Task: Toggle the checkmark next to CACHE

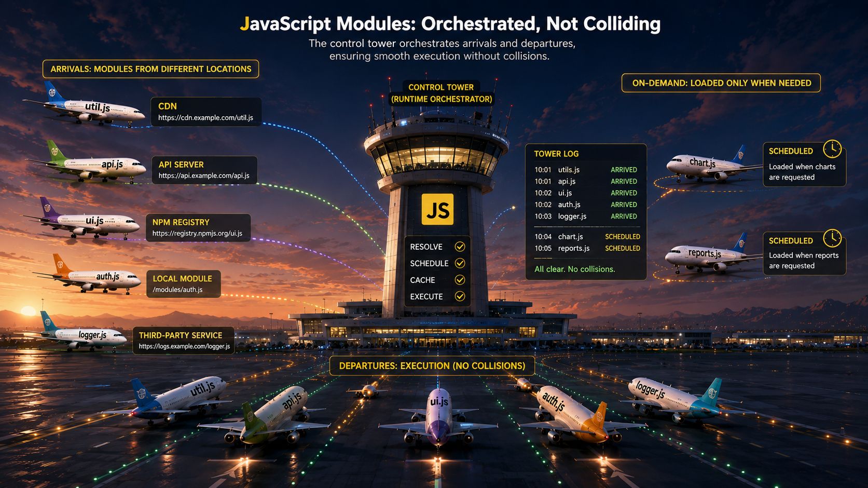Action: coord(460,280)
